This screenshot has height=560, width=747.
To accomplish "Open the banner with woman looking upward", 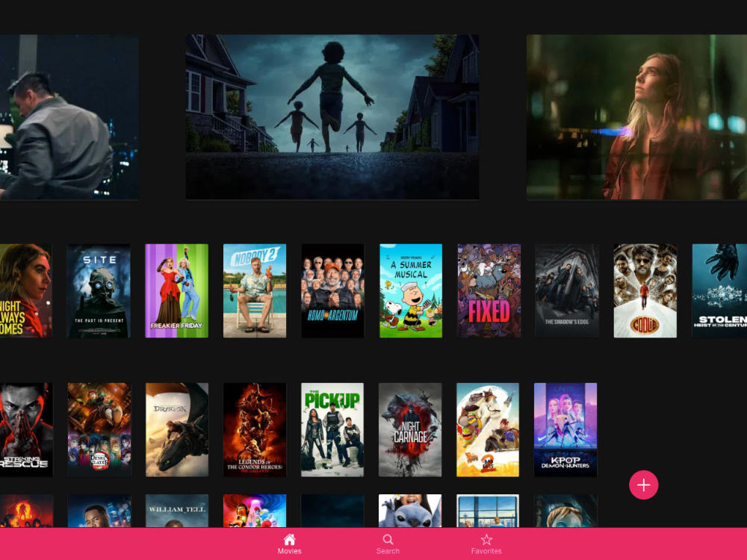I will click(636, 116).
